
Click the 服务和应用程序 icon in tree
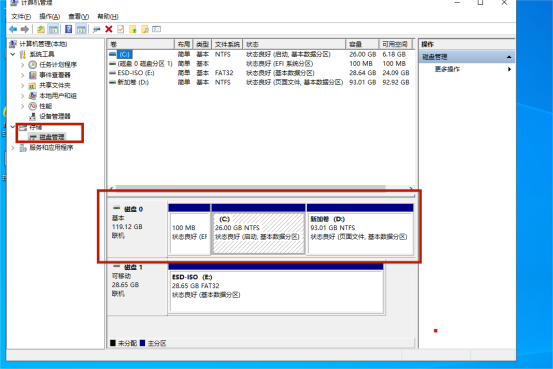[23, 148]
